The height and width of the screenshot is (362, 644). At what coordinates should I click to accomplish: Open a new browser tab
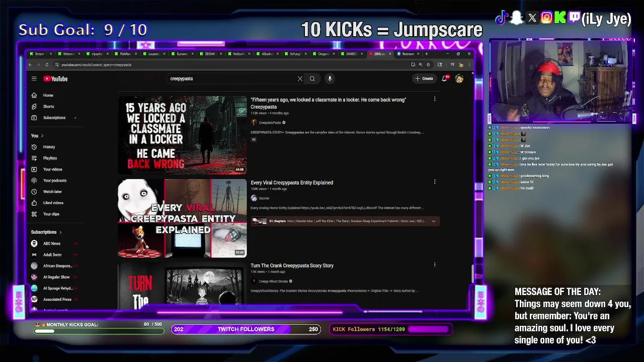click(x=426, y=54)
